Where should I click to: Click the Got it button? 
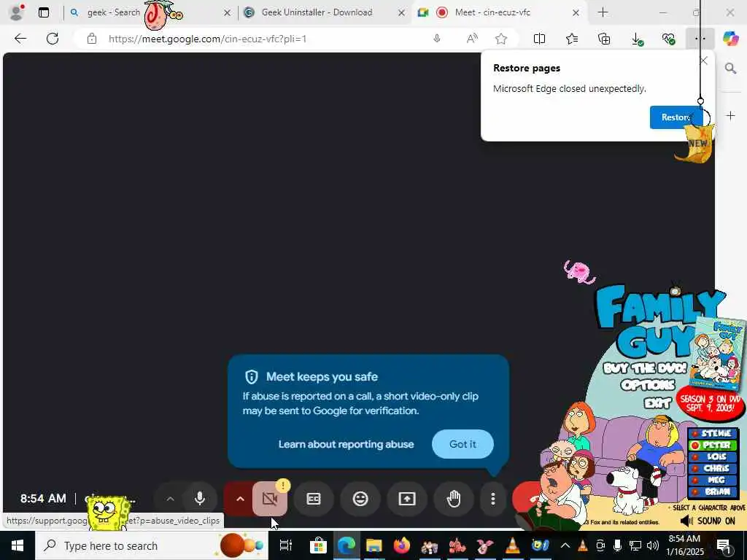(462, 444)
